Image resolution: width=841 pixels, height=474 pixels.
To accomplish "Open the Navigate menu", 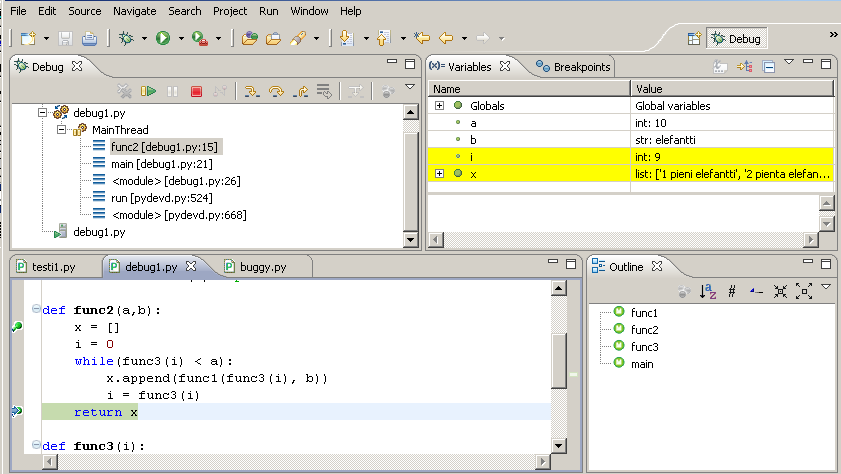I will (x=134, y=11).
